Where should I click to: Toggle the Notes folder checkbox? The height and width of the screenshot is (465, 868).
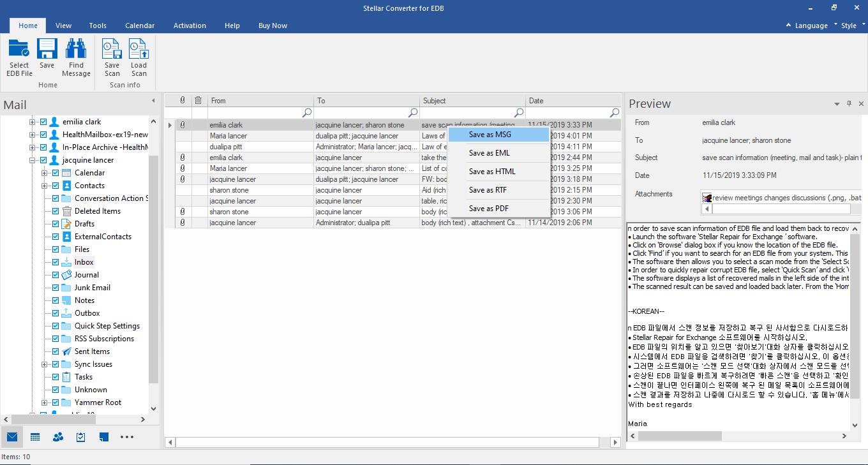point(56,300)
